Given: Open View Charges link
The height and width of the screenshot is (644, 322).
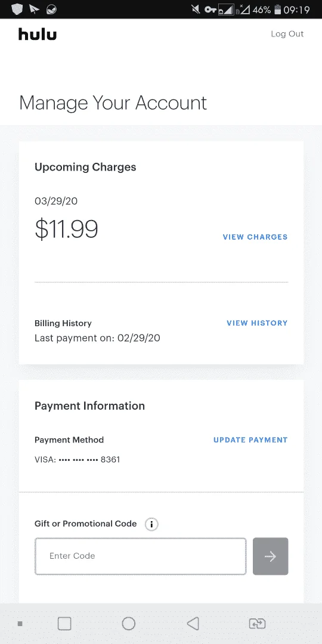Looking at the screenshot, I should tap(255, 237).
